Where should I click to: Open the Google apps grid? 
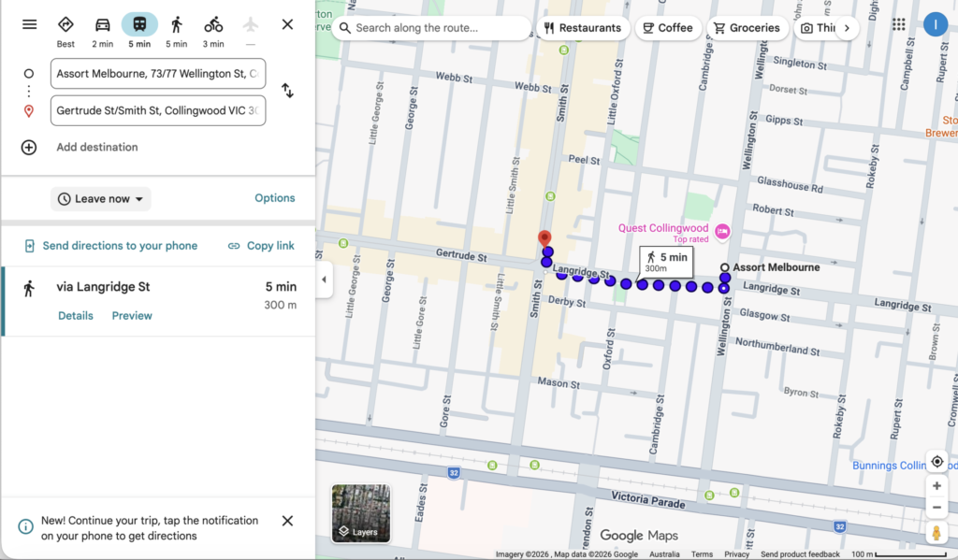[898, 24]
